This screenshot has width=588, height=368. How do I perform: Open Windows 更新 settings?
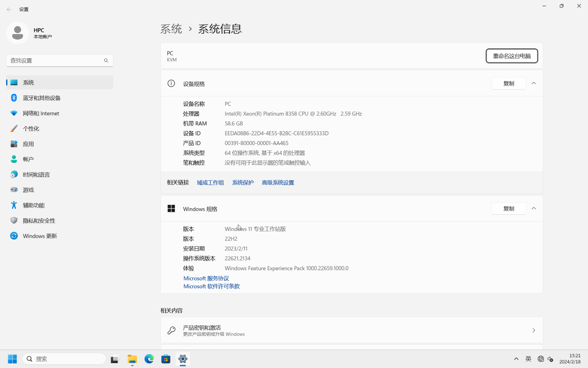pyautogui.click(x=60, y=236)
